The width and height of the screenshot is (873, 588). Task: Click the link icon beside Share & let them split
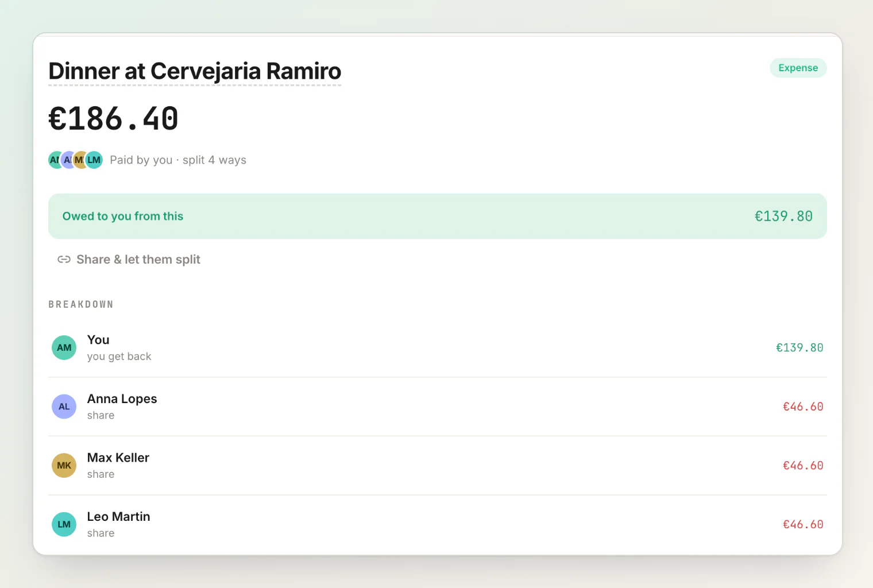click(64, 260)
